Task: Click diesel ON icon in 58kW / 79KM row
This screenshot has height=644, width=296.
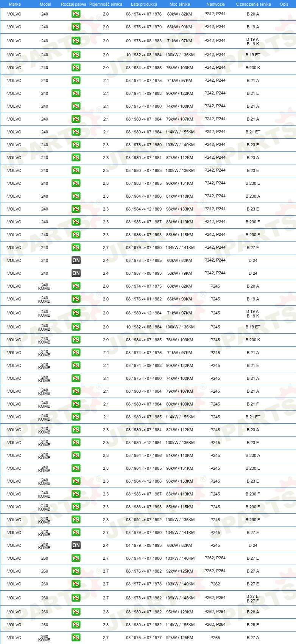Action: point(76,273)
